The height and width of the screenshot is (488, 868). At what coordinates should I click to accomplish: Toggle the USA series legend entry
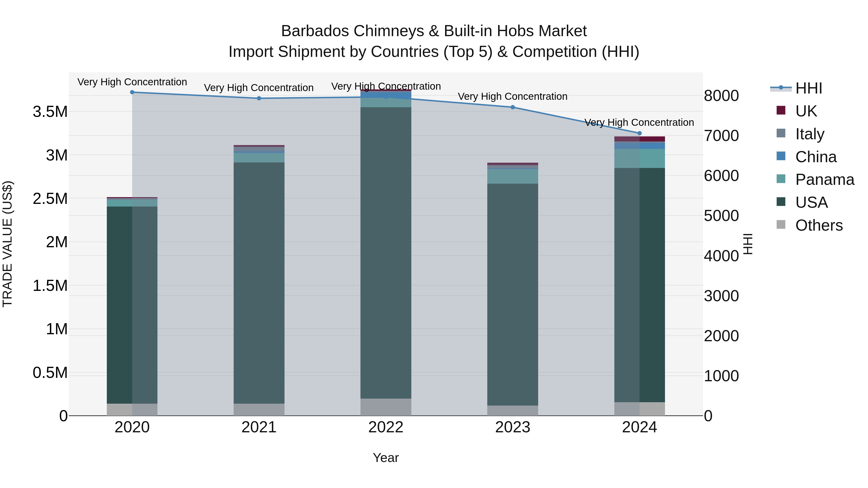[x=802, y=202]
